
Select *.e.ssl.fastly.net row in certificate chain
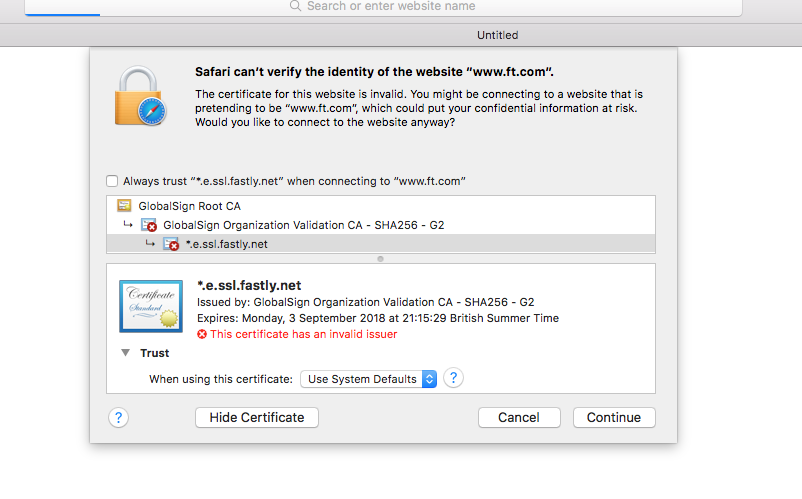(226, 244)
